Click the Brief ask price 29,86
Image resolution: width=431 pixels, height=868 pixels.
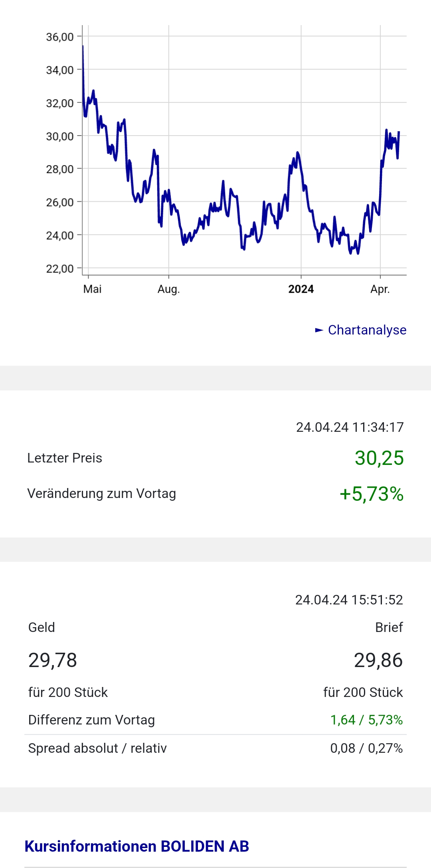(x=378, y=660)
